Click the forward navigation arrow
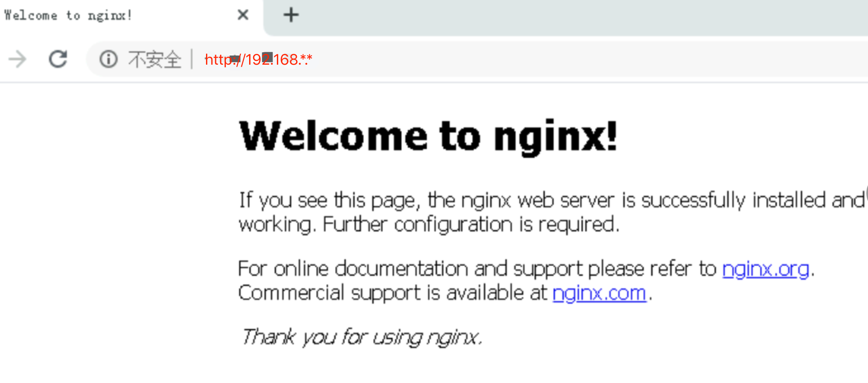868x383 pixels. coord(17,59)
